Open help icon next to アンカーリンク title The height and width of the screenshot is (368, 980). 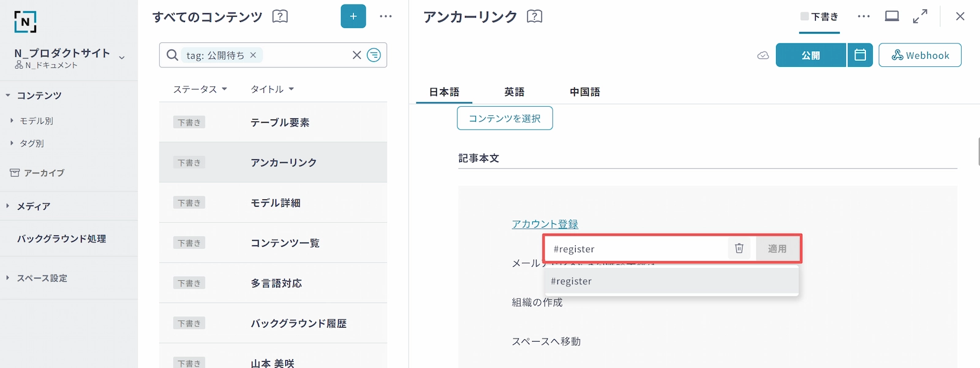(535, 17)
